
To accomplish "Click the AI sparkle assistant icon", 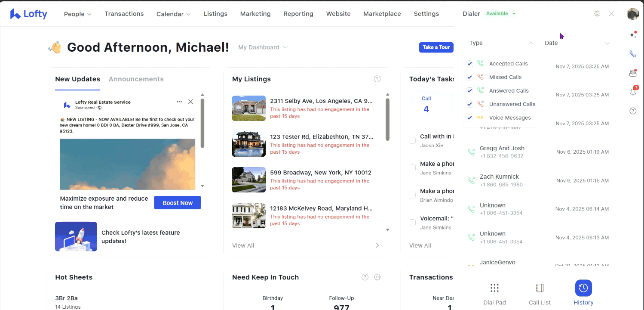I will (633, 35).
